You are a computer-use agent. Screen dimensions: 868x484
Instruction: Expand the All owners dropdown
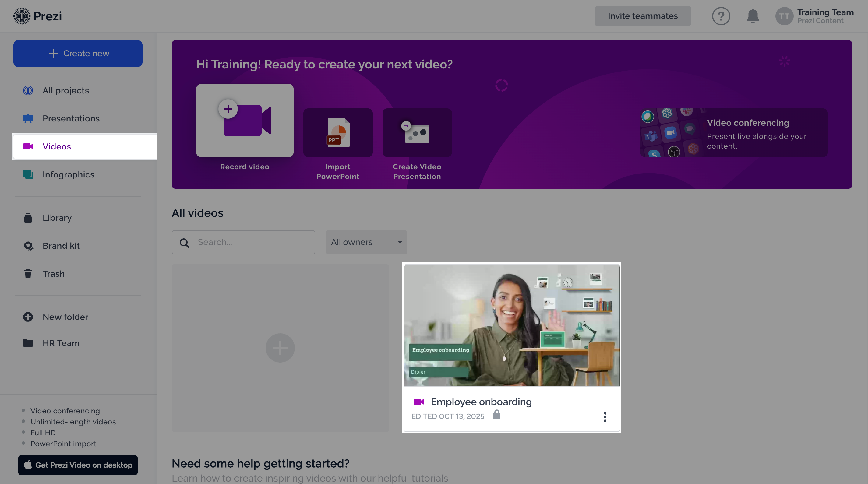point(366,242)
